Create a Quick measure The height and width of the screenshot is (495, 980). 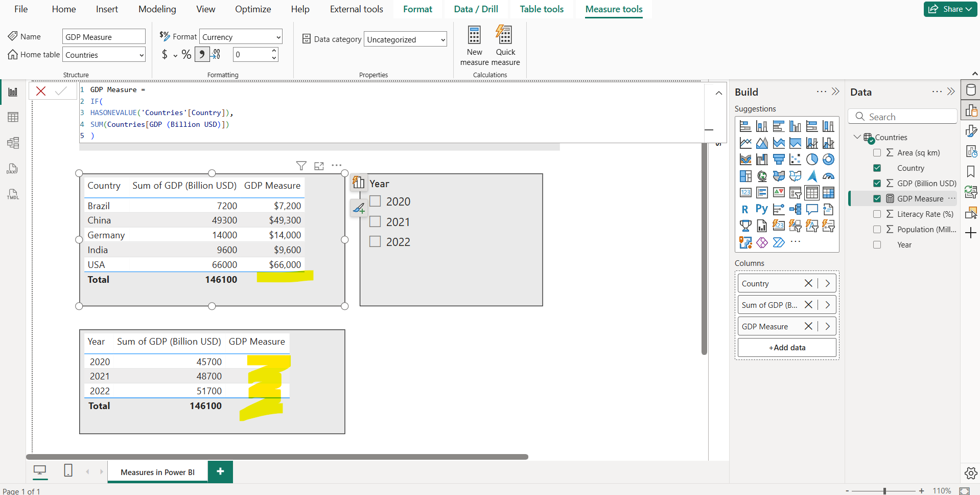tap(505, 45)
